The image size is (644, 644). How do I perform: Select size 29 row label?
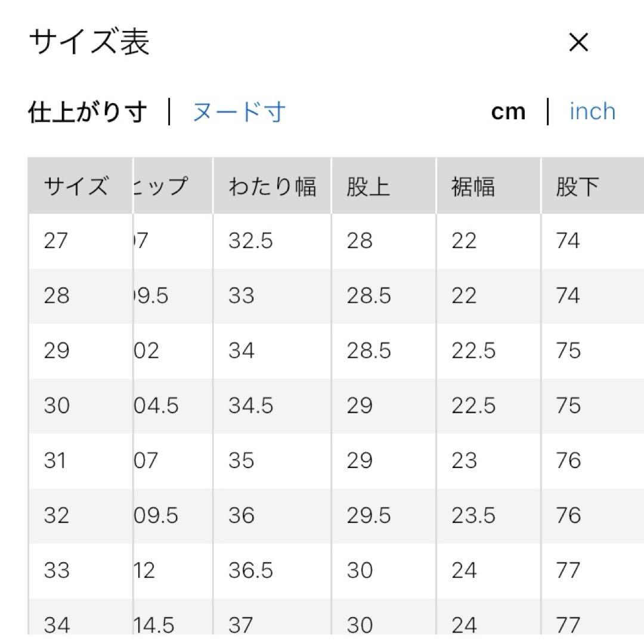[x=56, y=351]
